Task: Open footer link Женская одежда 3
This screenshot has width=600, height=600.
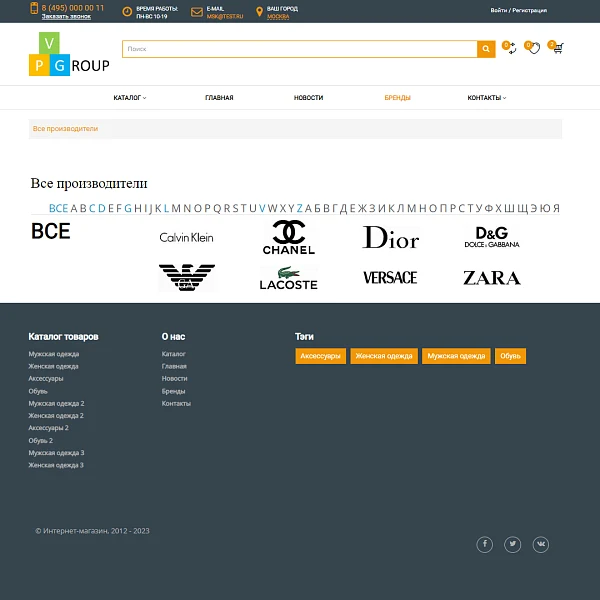Action: (x=56, y=465)
